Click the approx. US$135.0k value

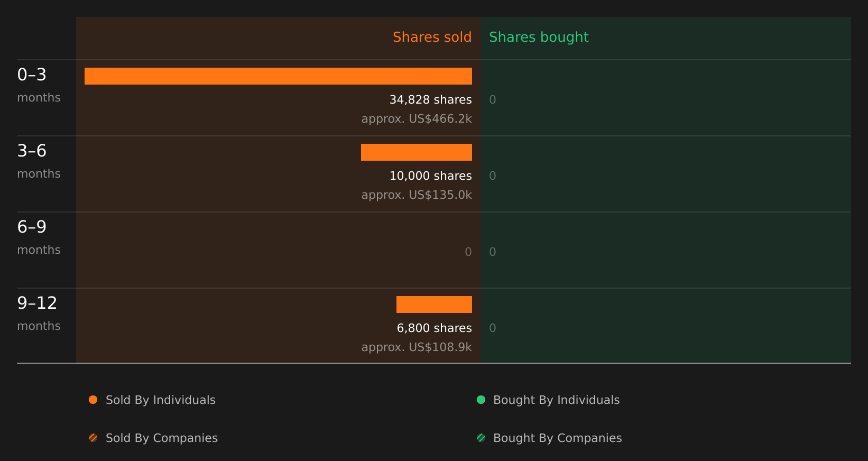(417, 195)
